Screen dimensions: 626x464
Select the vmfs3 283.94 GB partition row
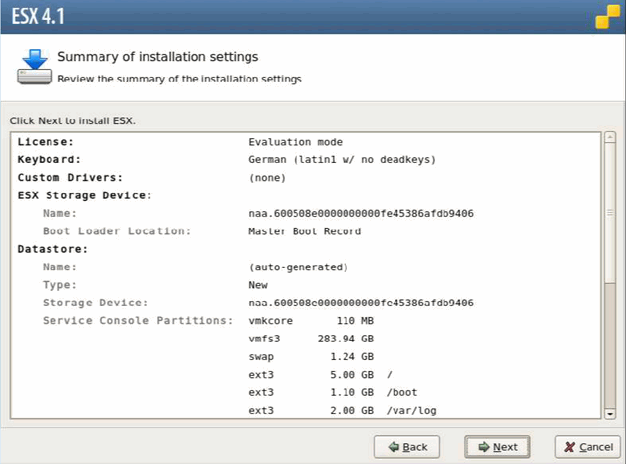(x=310, y=339)
